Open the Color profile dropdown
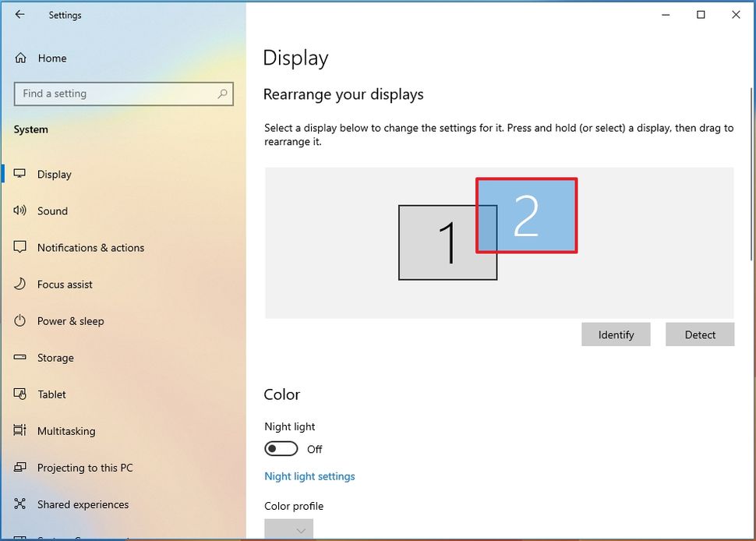 [x=288, y=529]
